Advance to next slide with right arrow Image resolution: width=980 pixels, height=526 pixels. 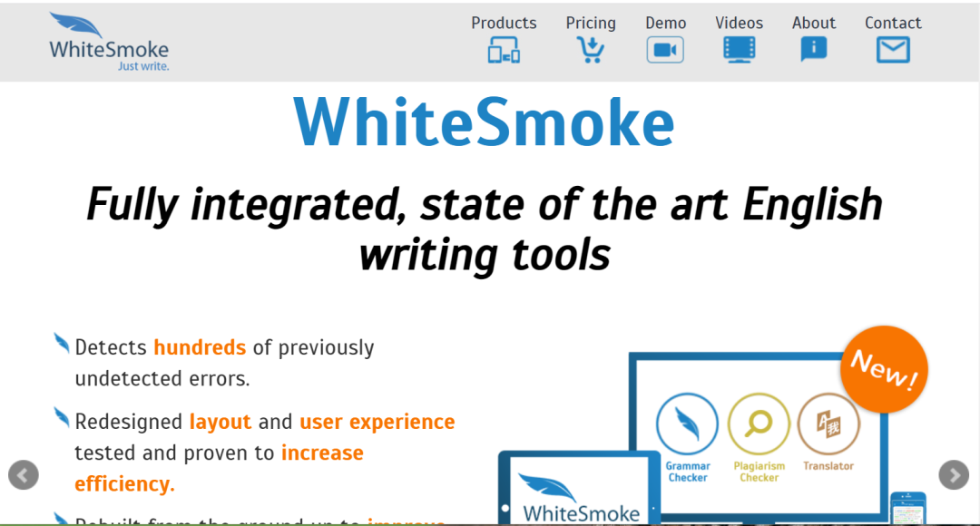(x=954, y=475)
